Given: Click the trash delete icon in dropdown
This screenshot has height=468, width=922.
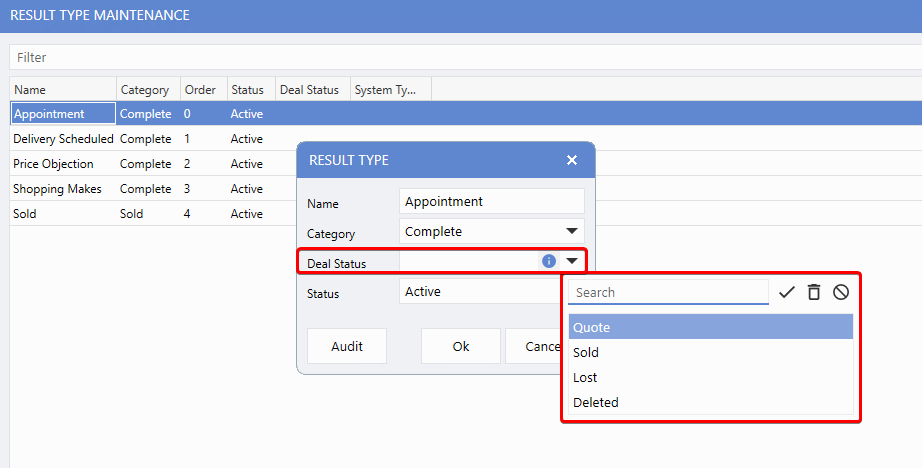Looking at the screenshot, I should click(x=814, y=292).
